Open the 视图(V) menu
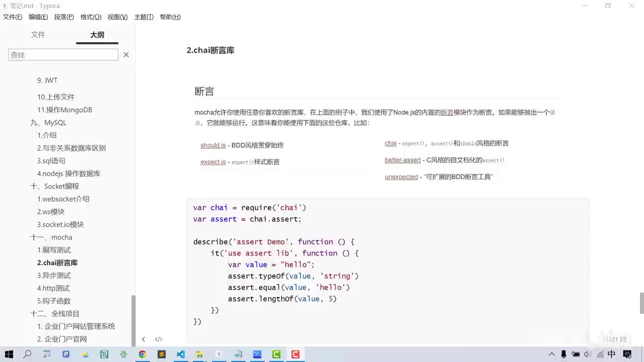Image resolution: width=644 pixels, height=362 pixels. pos(117,17)
